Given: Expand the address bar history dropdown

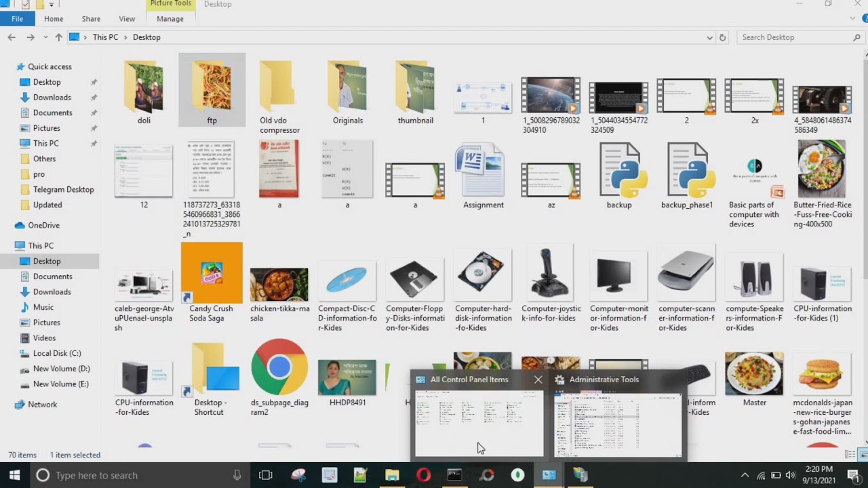Looking at the screenshot, I should (x=709, y=37).
